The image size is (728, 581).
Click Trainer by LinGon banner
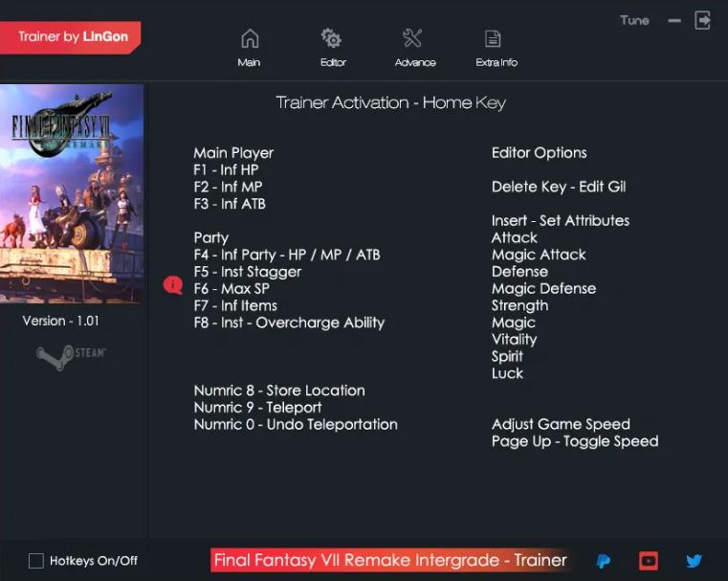pos(70,37)
